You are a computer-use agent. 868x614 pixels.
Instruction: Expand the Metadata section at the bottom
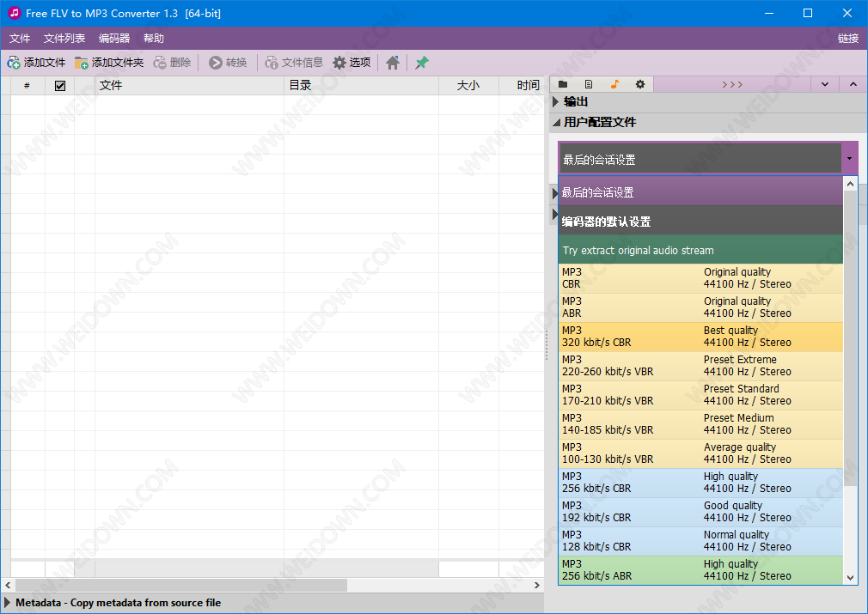tap(7, 602)
